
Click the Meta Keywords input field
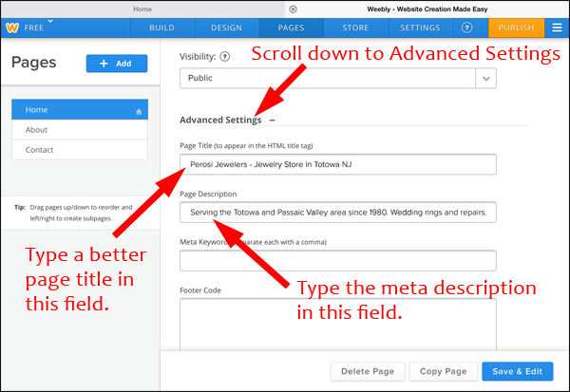[337, 260]
